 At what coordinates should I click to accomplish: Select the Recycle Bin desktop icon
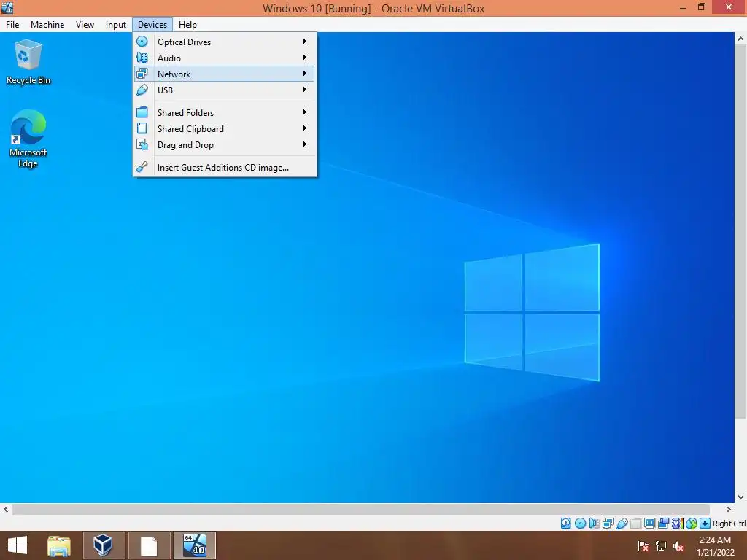[x=28, y=63]
